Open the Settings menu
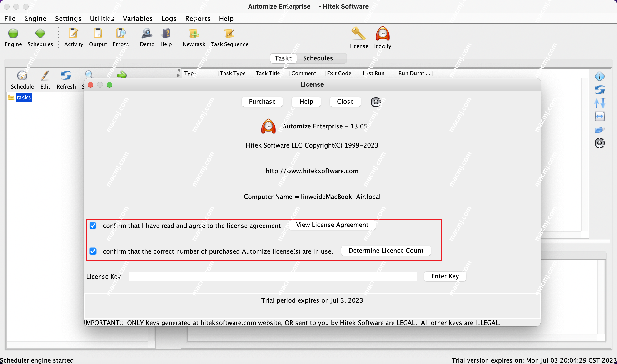 coord(68,18)
